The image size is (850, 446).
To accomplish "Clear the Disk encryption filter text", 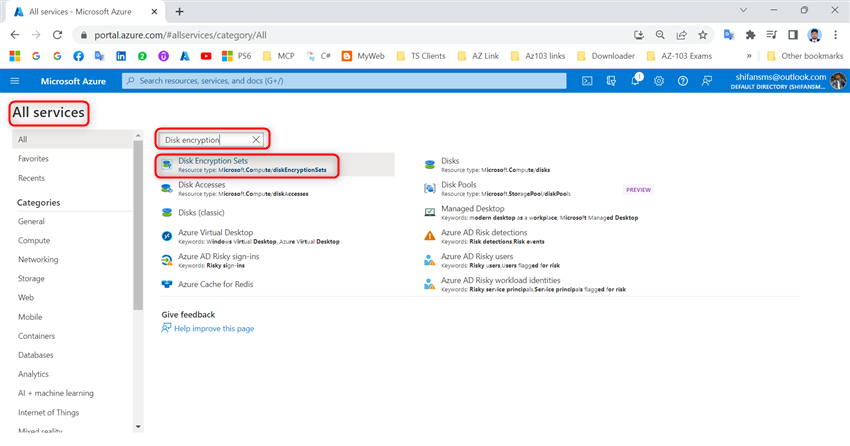I will coord(256,140).
